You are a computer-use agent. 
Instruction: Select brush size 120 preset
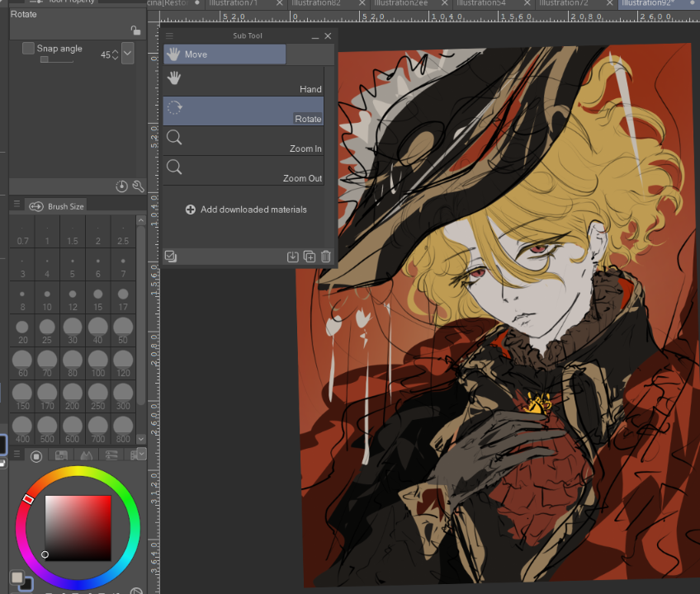tap(123, 364)
